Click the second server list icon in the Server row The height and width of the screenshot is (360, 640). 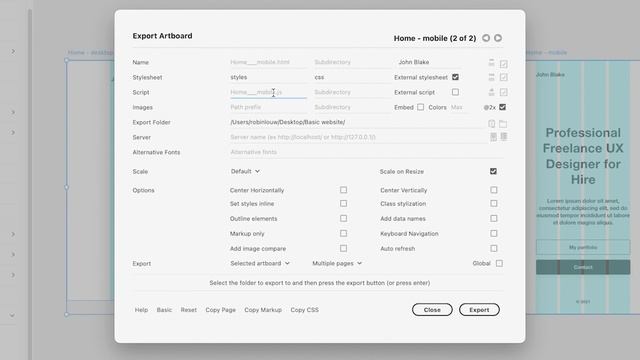pos(504,137)
